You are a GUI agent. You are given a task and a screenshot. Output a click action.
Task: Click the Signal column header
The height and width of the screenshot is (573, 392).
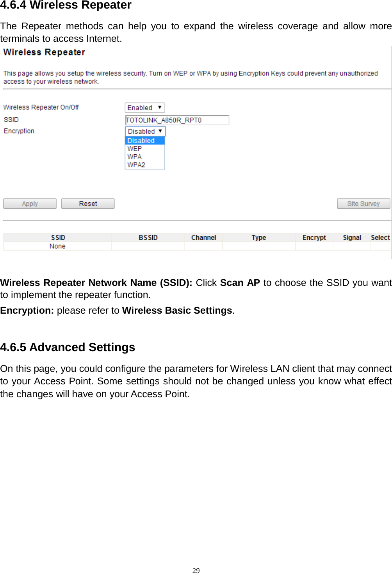(352, 237)
